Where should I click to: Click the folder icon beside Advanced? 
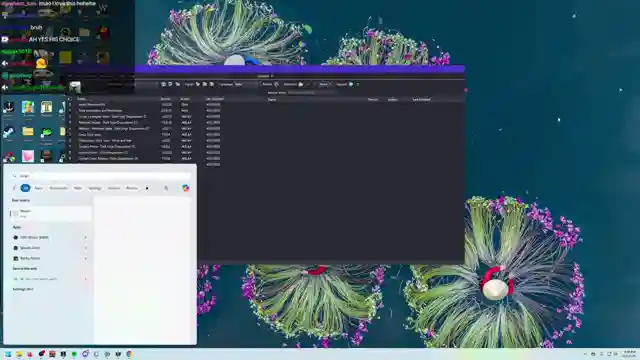[301, 84]
